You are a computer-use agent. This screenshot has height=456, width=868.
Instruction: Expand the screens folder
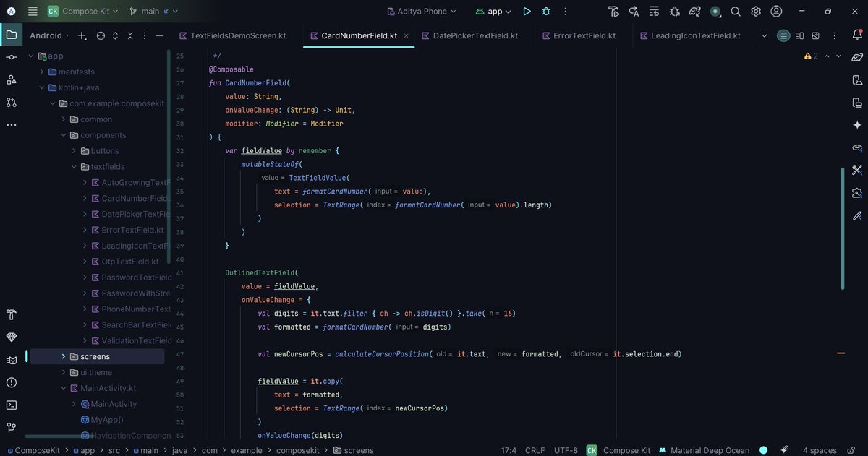[x=64, y=356]
